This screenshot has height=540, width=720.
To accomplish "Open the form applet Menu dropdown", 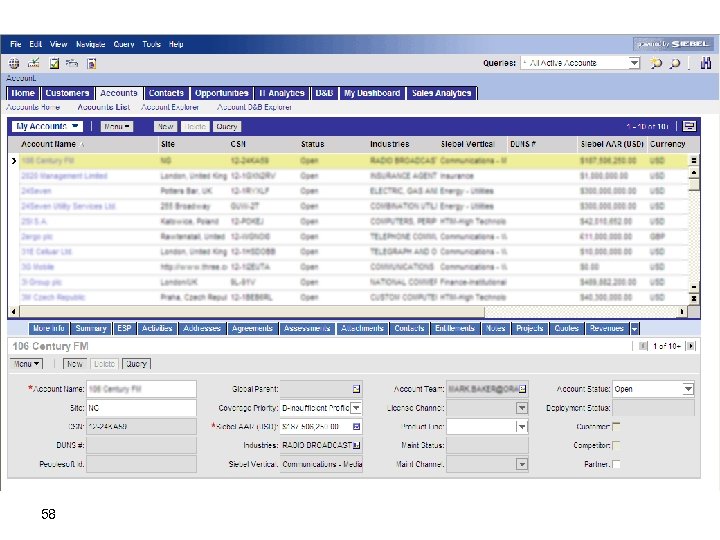I will (26, 364).
